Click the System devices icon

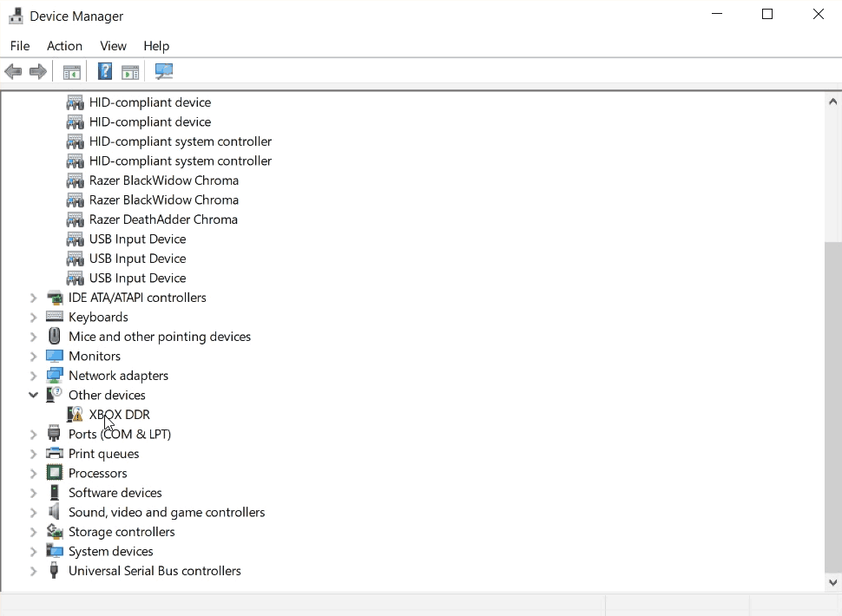pos(54,551)
